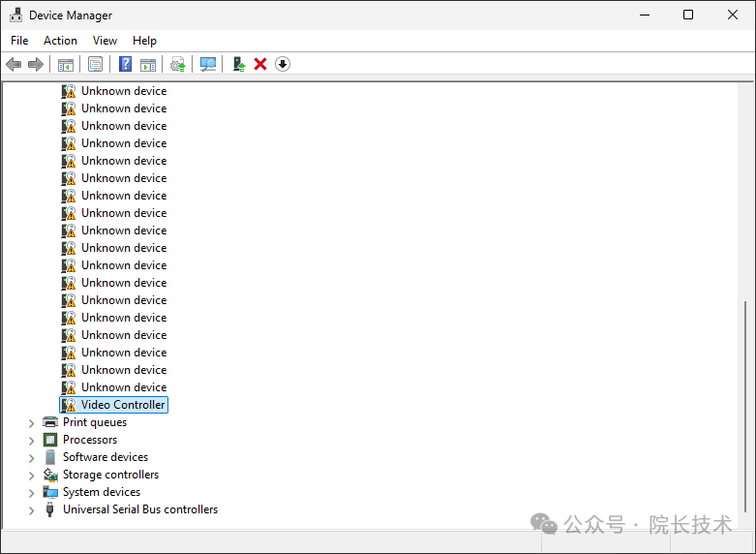Disable device using the down-arrow circle icon

(x=283, y=64)
